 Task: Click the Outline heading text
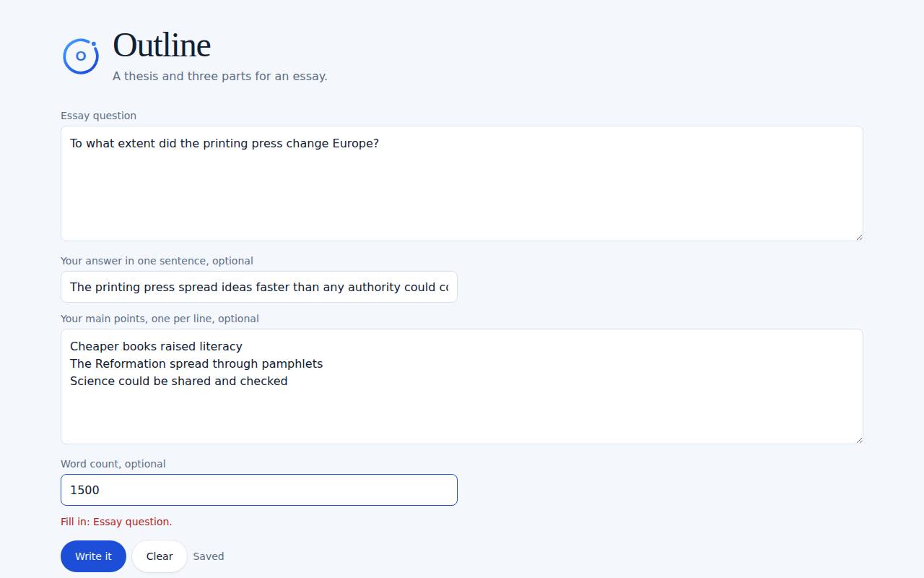click(x=162, y=45)
